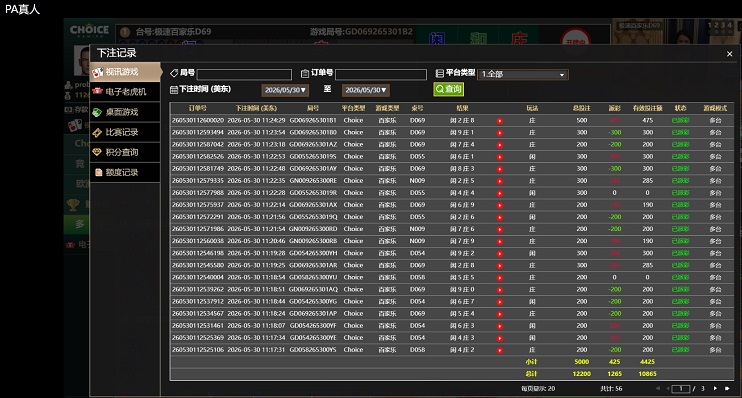Click 有效投注额 column header
The width and height of the screenshot is (742, 398).
[647, 108]
